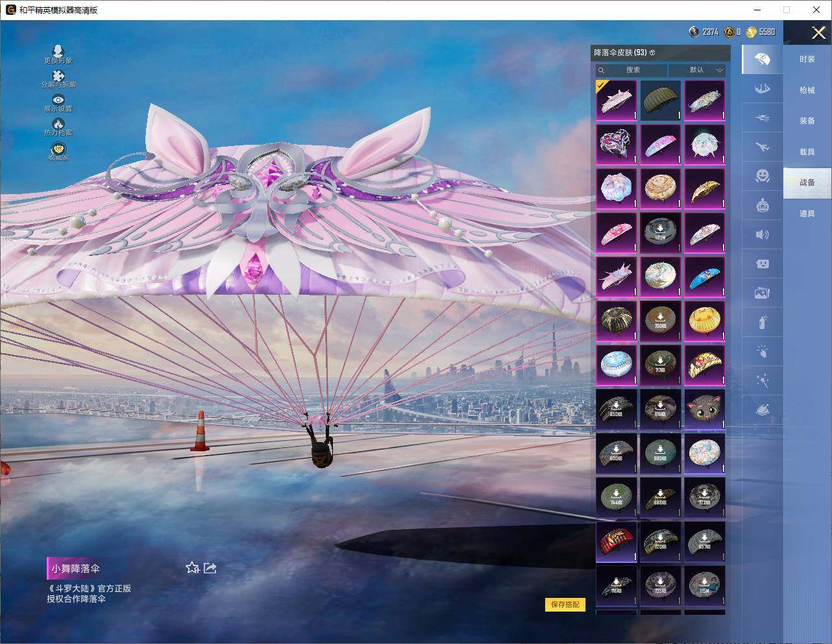Select the photo gallery category icon
This screenshot has width=832, height=644.
coord(762,293)
